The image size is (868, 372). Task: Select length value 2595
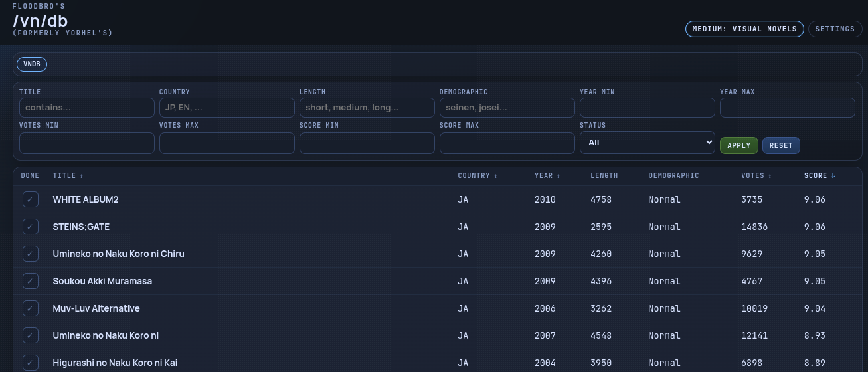point(601,227)
